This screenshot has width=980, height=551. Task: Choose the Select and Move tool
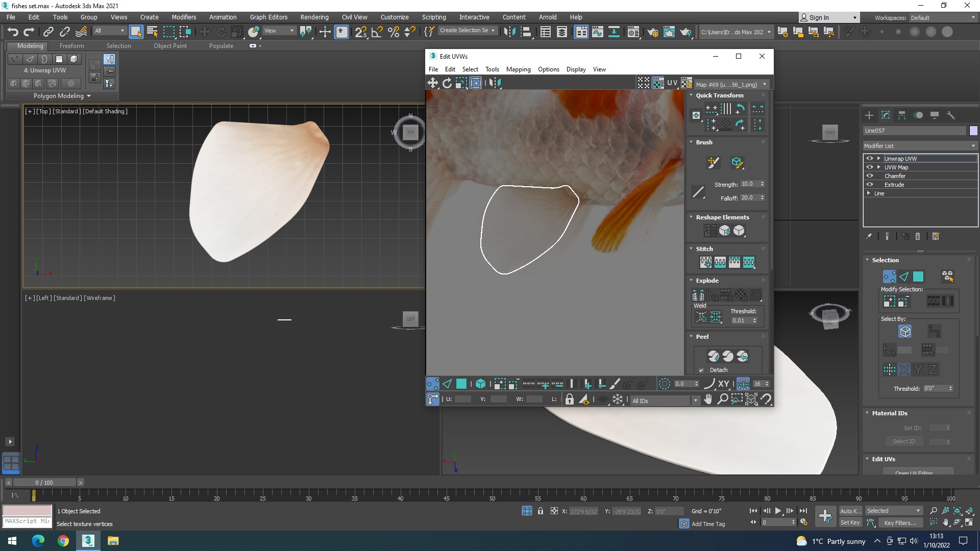click(x=204, y=32)
